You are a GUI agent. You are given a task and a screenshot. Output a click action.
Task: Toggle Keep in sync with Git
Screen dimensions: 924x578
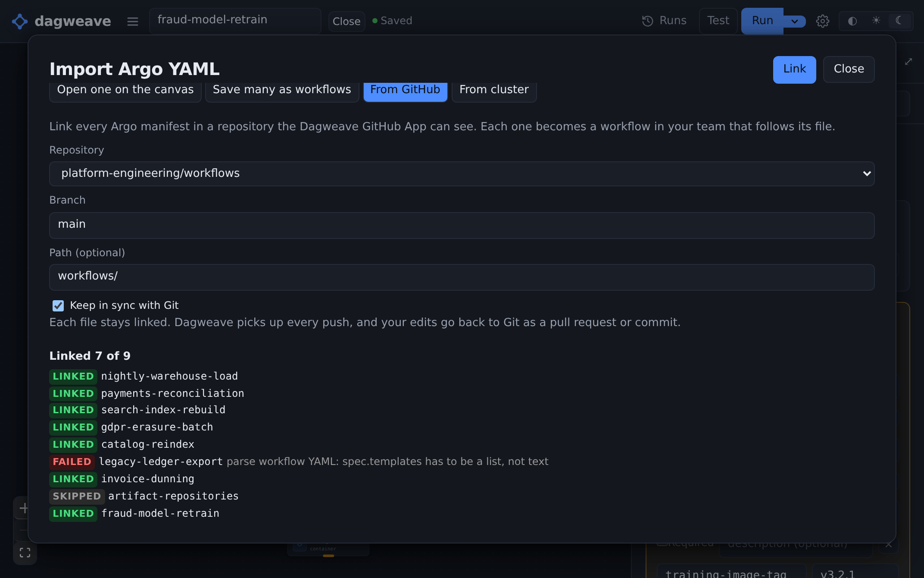pyautogui.click(x=58, y=306)
